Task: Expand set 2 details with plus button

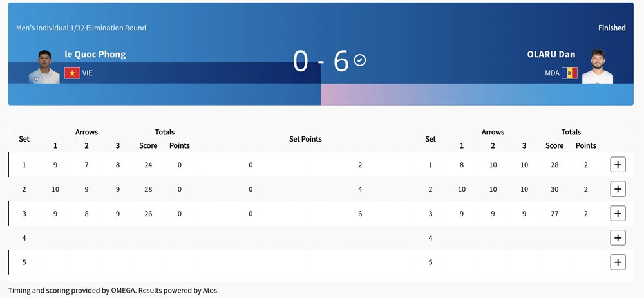Action: point(618,189)
